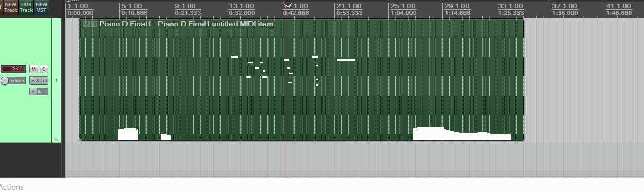Screen dimensions: 644x191
Task: Click the track volume meter showing -83.7
Action: (13, 69)
